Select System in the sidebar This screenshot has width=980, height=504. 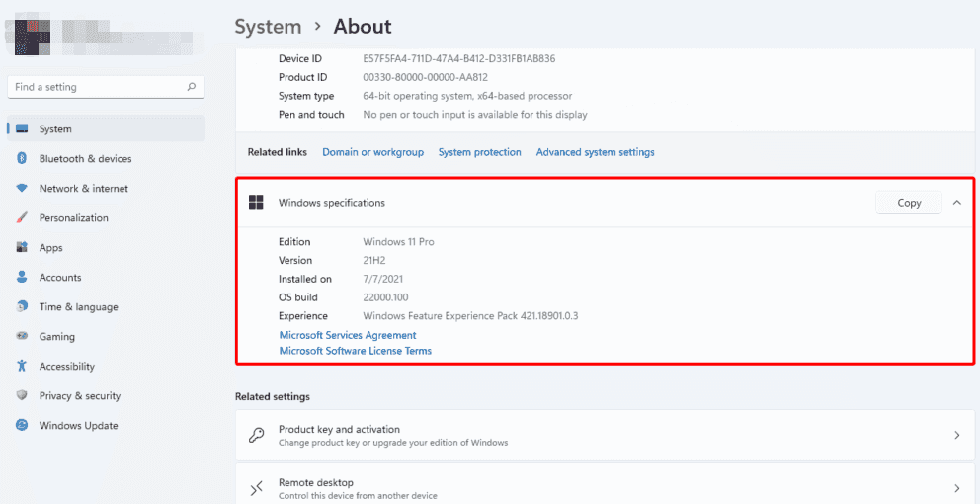click(x=107, y=128)
